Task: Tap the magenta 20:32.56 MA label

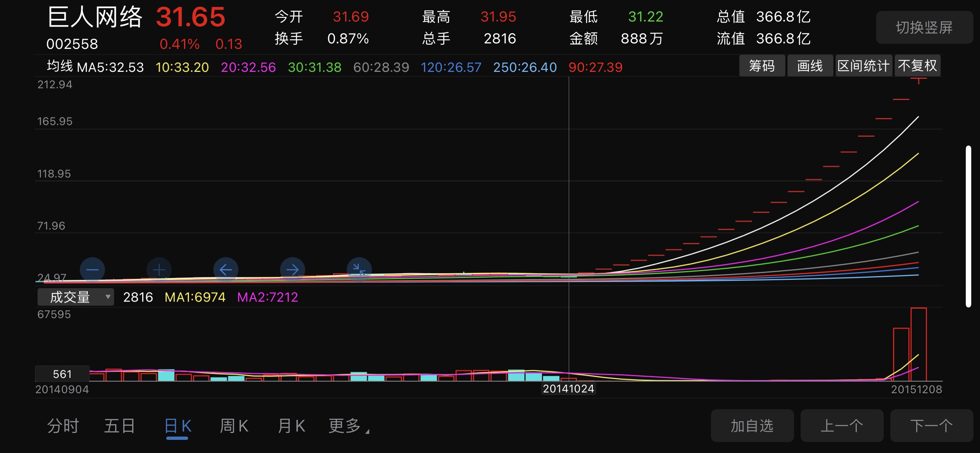Action: pyautogui.click(x=248, y=67)
